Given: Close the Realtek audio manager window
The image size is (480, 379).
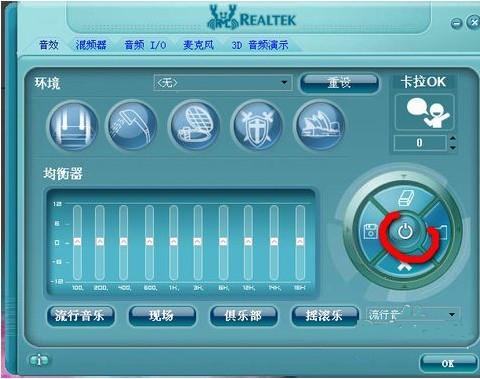Looking at the screenshot, I should coord(473,22).
